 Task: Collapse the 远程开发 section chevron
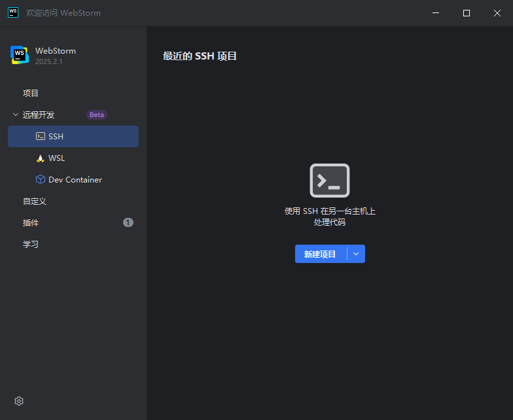pyautogui.click(x=16, y=115)
